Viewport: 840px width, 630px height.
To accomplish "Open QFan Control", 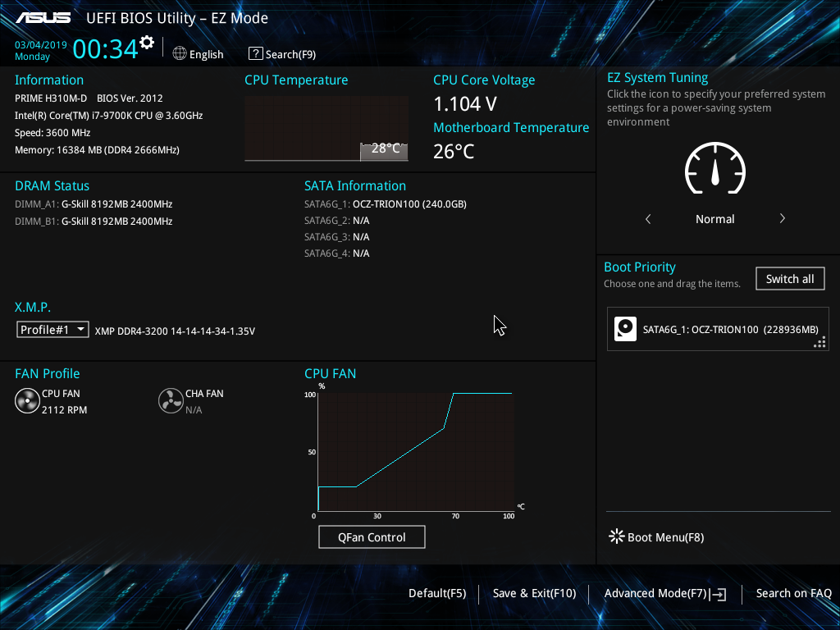I will pyautogui.click(x=372, y=536).
